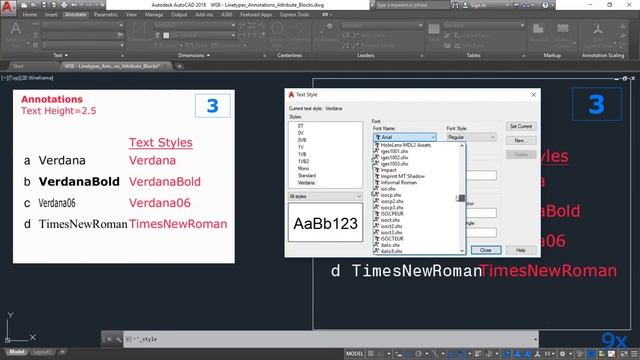Click the Revision Cloud icon in Markup
This screenshot has width=640, height=360.
[x=563, y=29]
